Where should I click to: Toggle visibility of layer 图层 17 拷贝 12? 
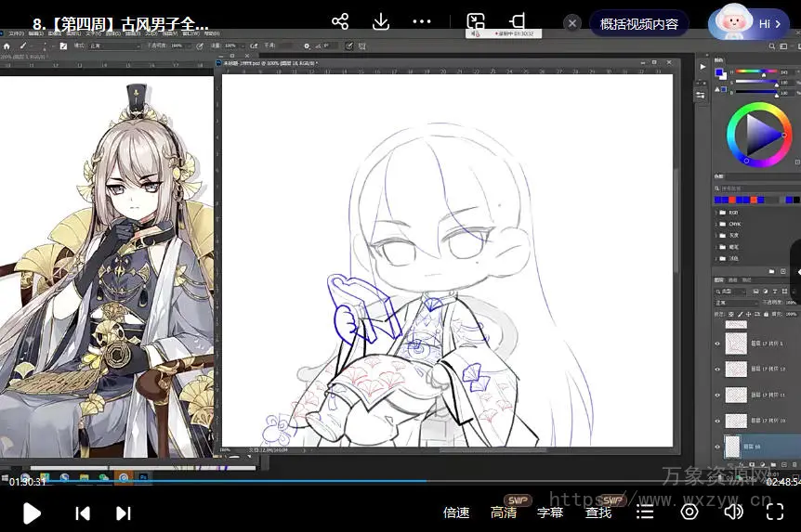coord(717,369)
